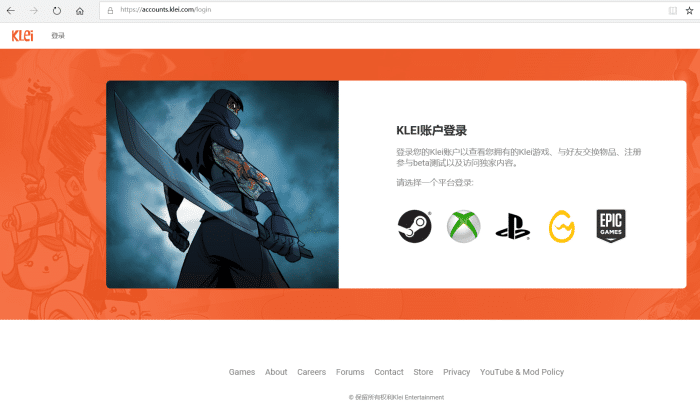
Task: Open the Privacy footer link
Action: [456, 372]
